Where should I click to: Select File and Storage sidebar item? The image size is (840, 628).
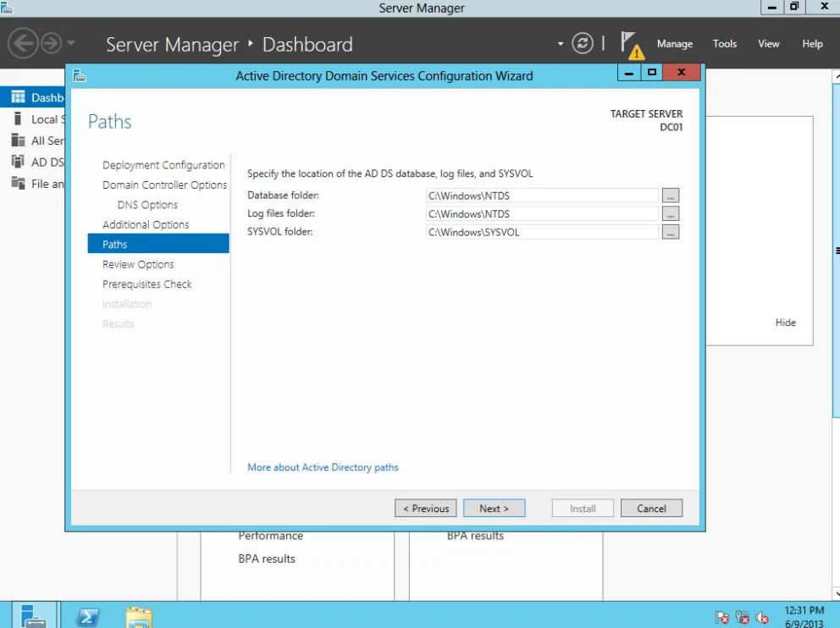point(33,183)
